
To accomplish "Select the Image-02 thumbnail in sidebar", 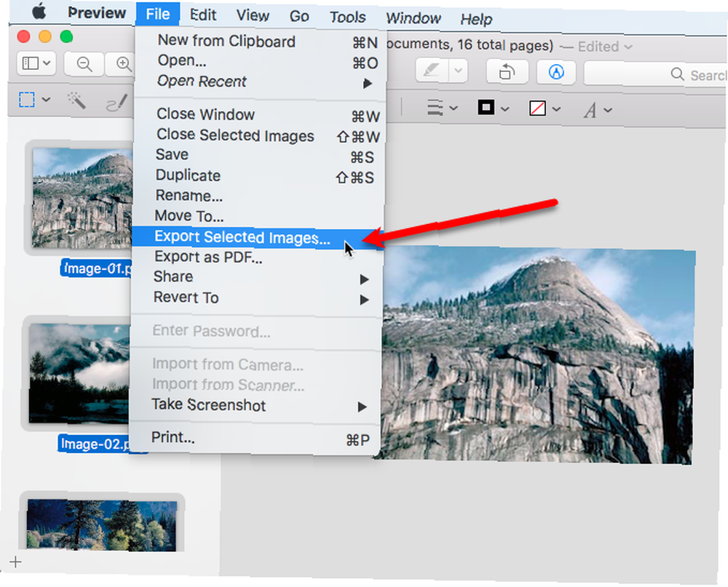I will tap(79, 374).
